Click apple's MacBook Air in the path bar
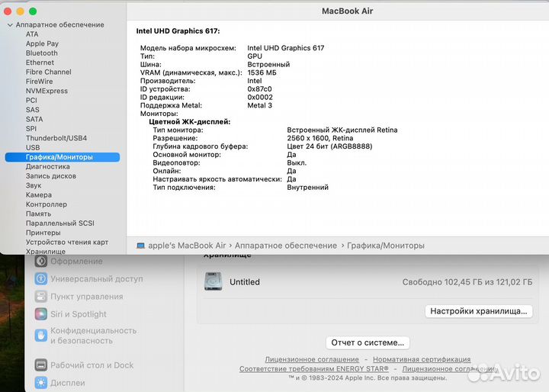Viewport: 549px width, 392px height. pos(187,246)
